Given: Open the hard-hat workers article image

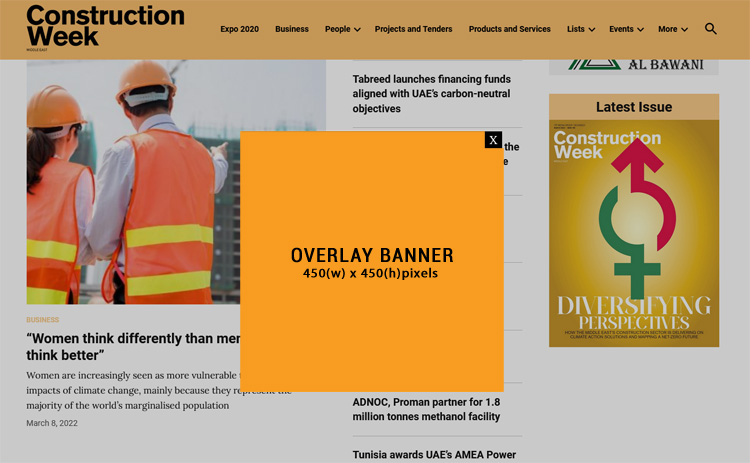Looking at the screenshot, I should click(x=133, y=182).
